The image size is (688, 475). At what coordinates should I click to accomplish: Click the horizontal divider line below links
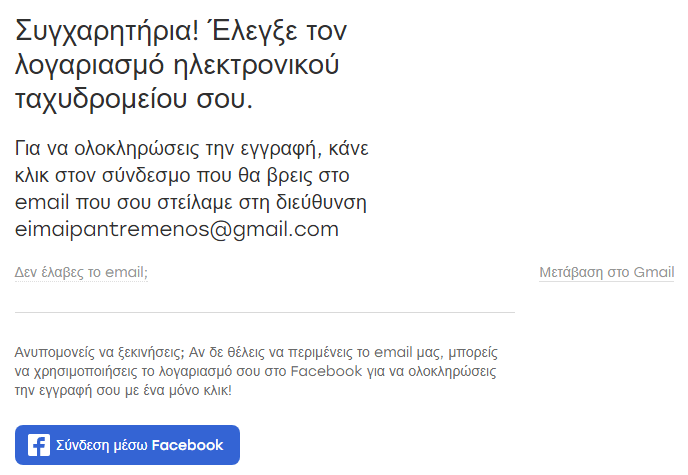(264, 313)
